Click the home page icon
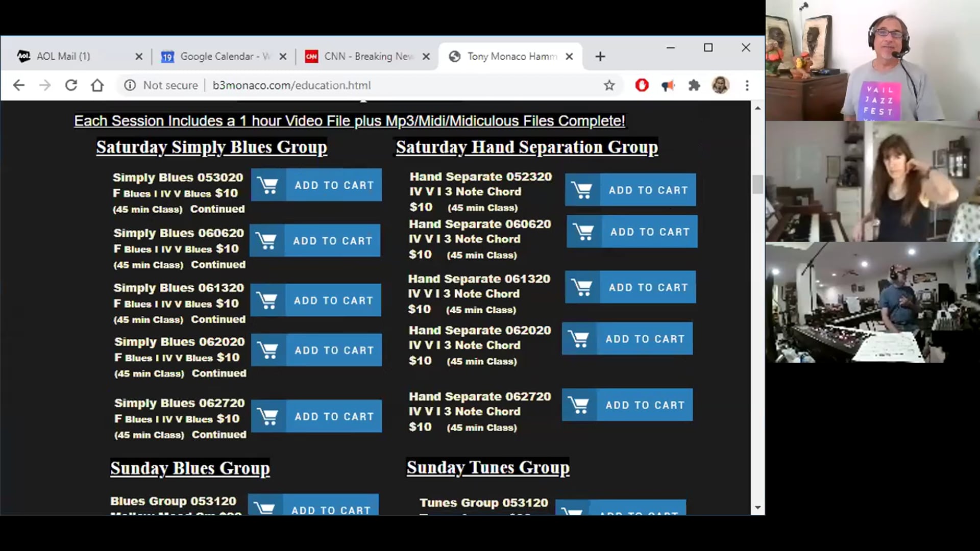 tap(97, 85)
